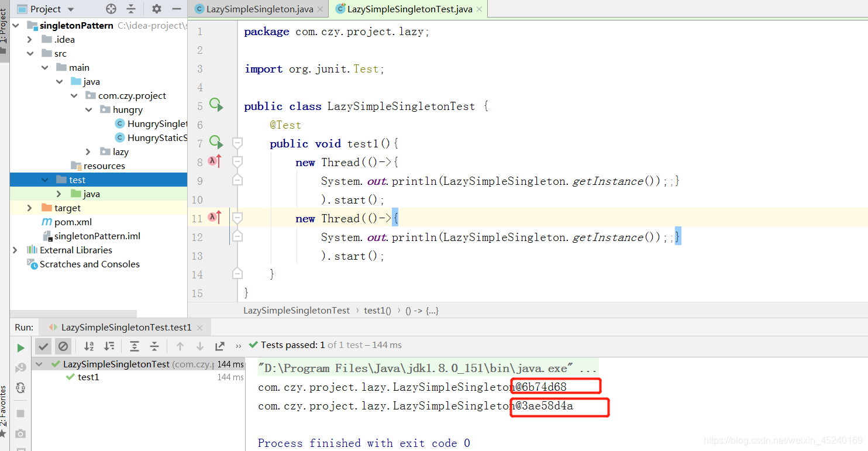The width and height of the screenshot is (868, 451).
Task: Click the java.exe command line in console
Action: pyautogui.click(x=428, y=369)
